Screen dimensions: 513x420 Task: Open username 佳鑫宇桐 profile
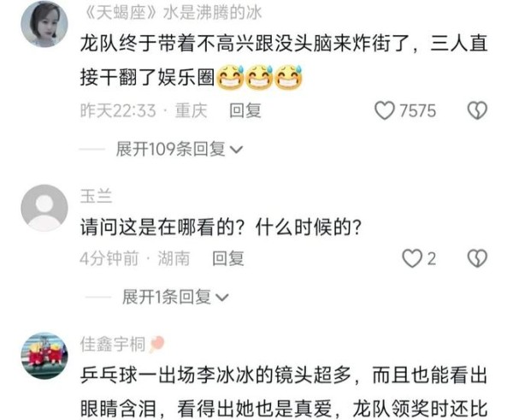click(x=113, y=345)
